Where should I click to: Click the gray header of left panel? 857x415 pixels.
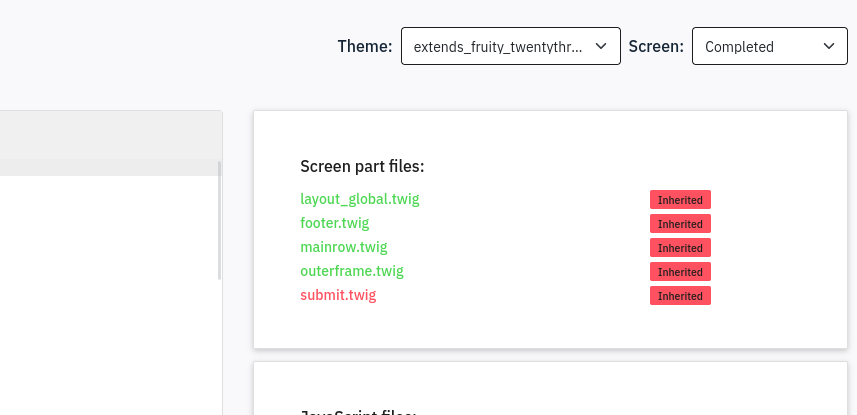tap(110, 134)
